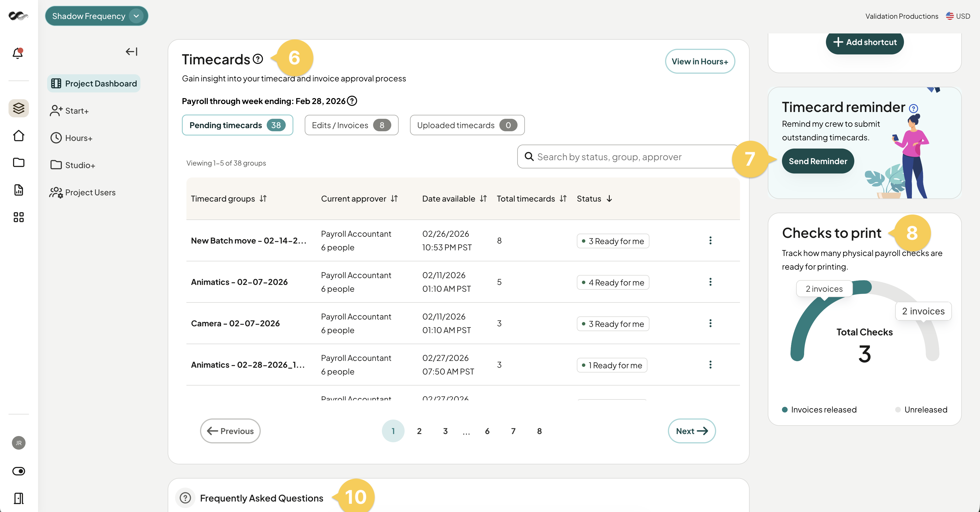Open the folder icon in left rail

point(19,163)
